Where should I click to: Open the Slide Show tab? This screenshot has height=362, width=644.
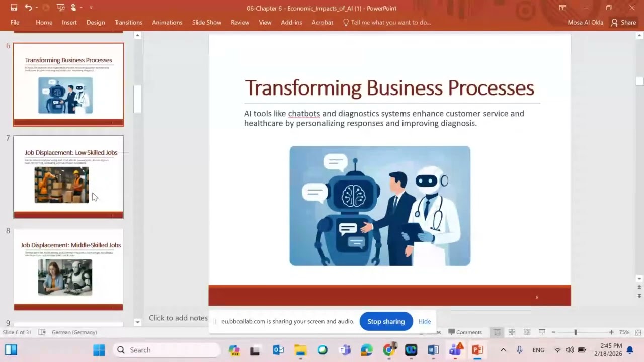tap(206, 23)
